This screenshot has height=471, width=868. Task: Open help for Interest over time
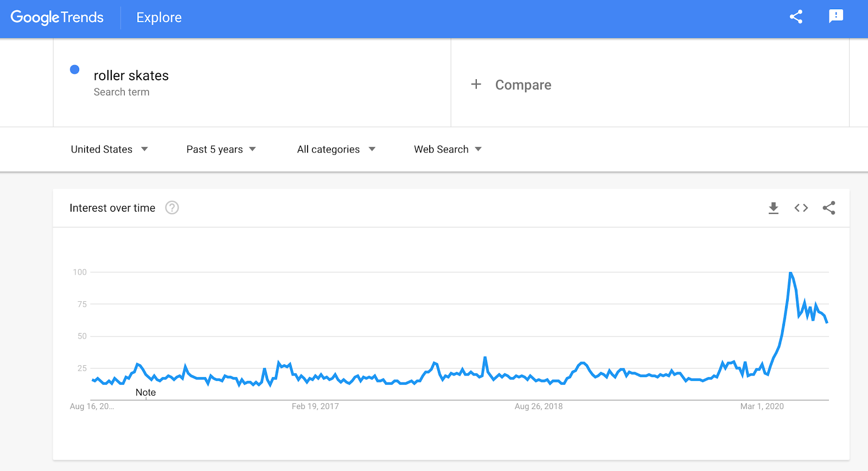(172, 208)
